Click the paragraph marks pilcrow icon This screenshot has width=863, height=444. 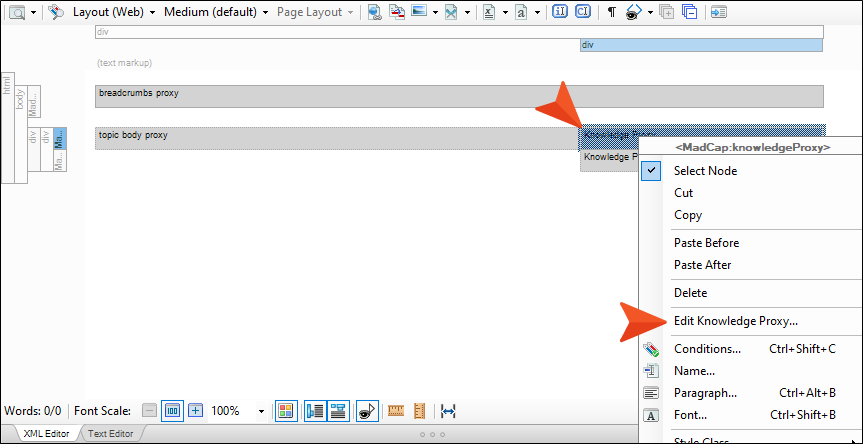(x=611, y=12)
